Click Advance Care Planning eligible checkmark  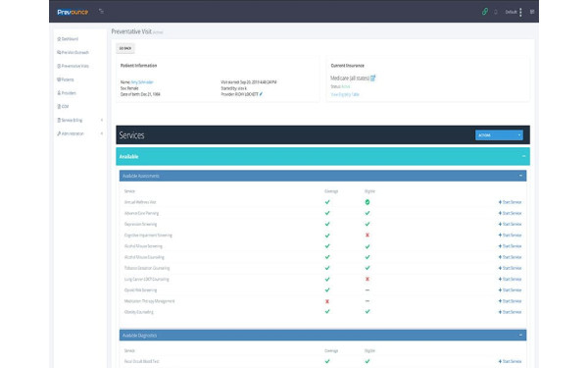click(x=367, y=213)
